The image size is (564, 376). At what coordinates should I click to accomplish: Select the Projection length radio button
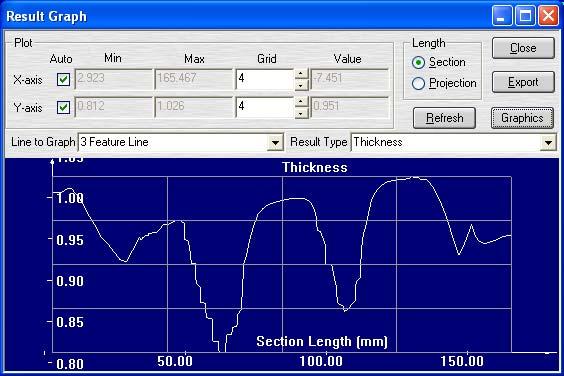[x=418, y=83]
